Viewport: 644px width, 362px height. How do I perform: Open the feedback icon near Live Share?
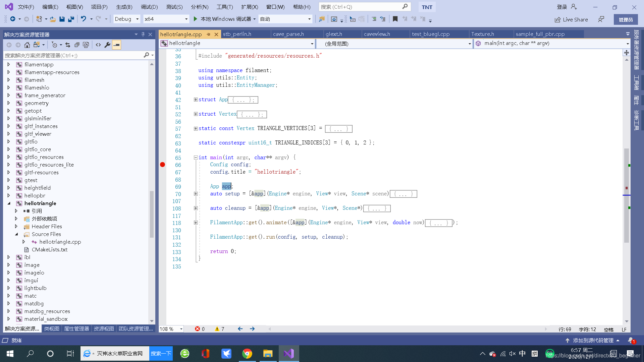601,19
